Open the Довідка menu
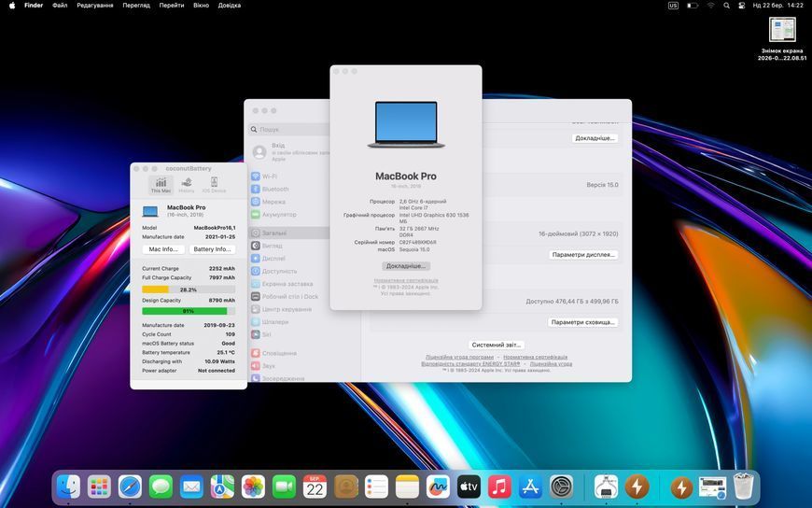Screen dimensions: 812x508 coord(230,6)
